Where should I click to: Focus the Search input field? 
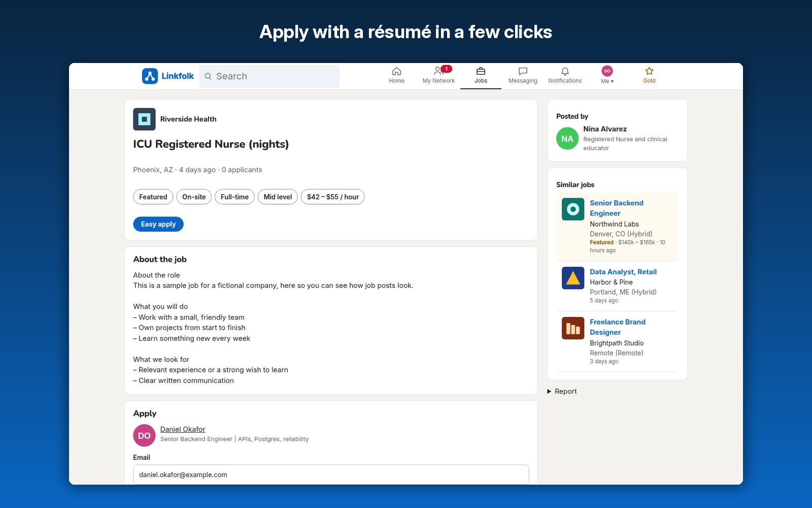pos(269,76)
